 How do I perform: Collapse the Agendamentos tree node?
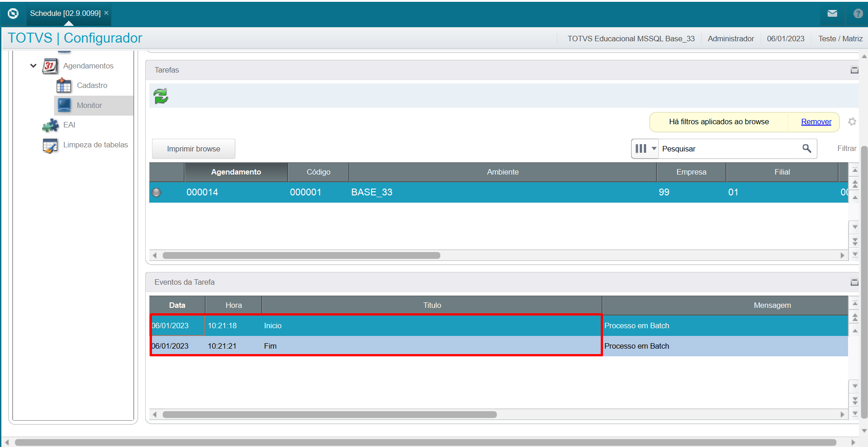[34, 66]
